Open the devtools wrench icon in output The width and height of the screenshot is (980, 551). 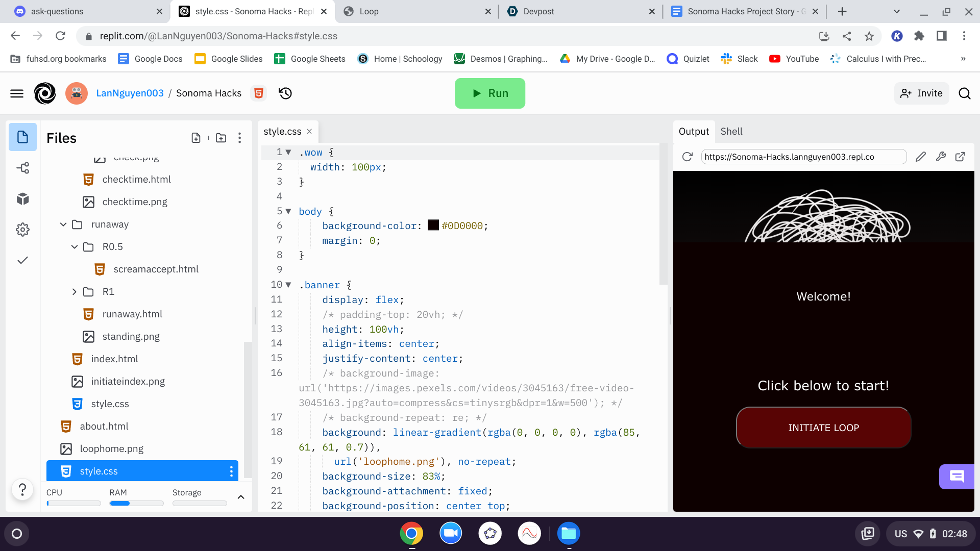click(x=941, y=157)
